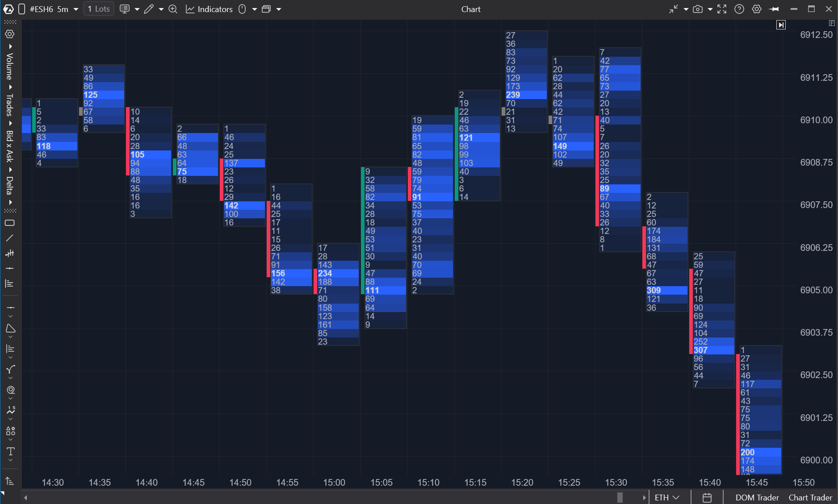Viewport: 838px width, 504px height.
Task: Open the Indicators menu
Action: 209,9
